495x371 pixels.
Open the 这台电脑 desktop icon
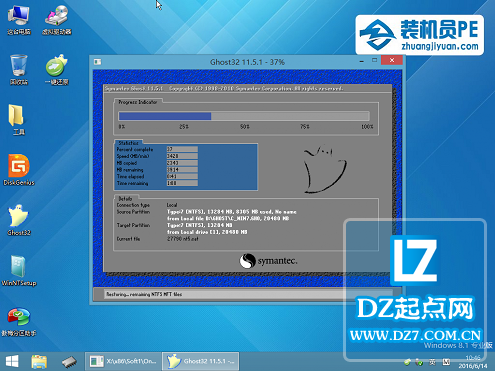pos(19,20)
